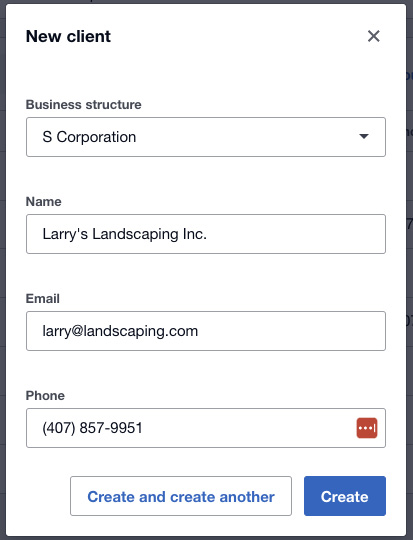Screen dimensions: 413x540
Task: Close the New client dialog
Action: pos(373,36)
